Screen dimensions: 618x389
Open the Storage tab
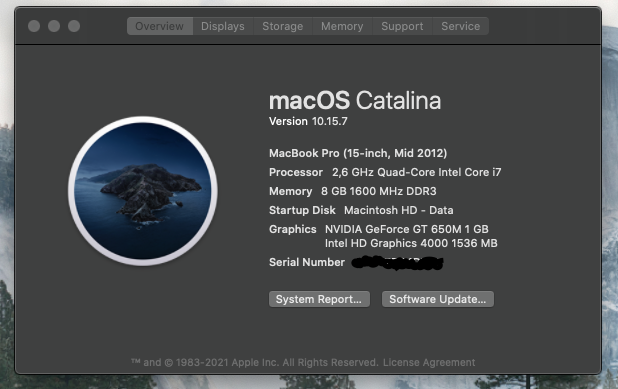[x=283, y=26]
